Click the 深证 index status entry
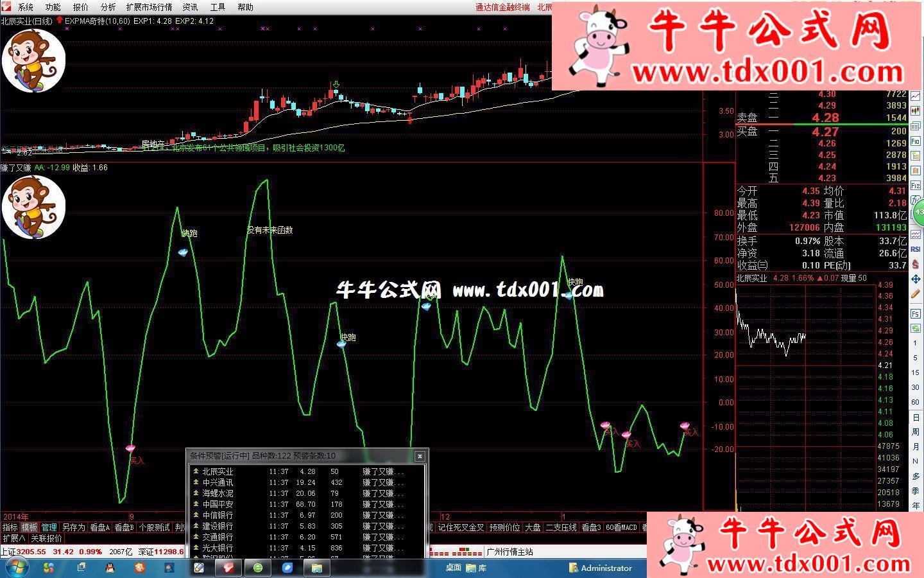This screenshot has height=578, width=924. pos(161,552)
